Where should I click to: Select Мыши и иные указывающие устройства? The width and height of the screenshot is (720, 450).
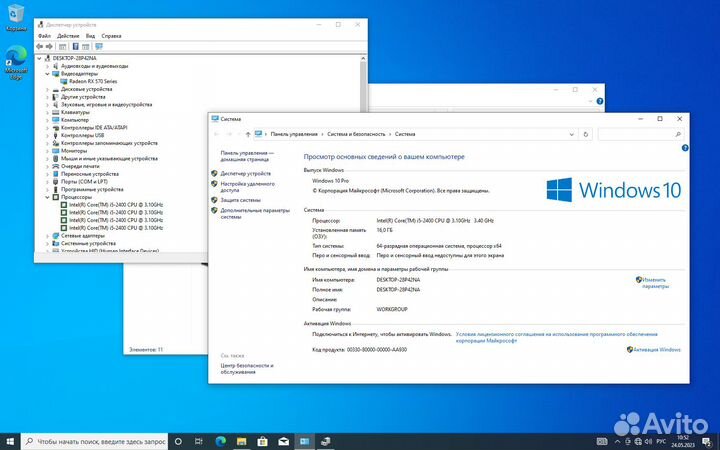coord(109,158)
